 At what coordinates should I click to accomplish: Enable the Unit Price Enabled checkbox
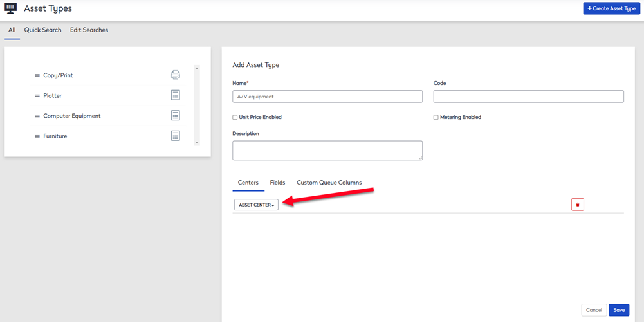[x=235, y=117]
